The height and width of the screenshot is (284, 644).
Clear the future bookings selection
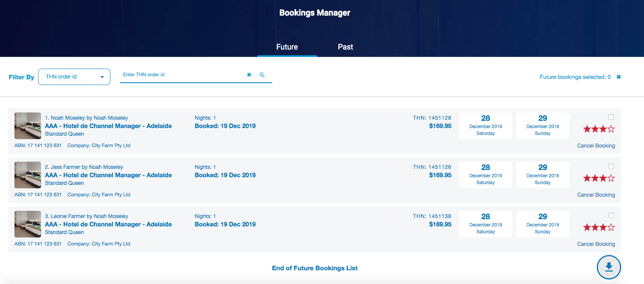[x=619, y=77]
